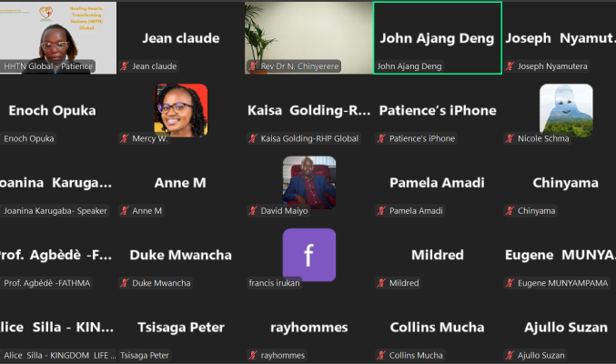Click the muted mic icon next to Chinyama
The image size is (616, 364).
[510, 211]
